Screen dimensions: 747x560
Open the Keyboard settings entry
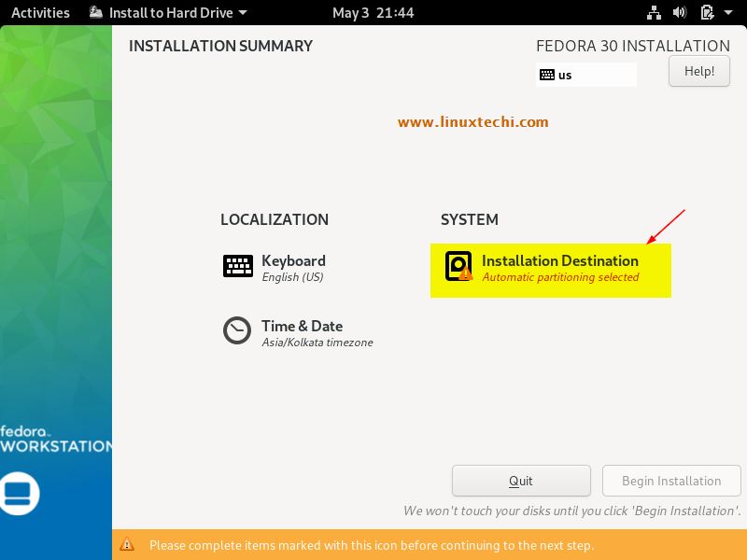pos(275,269)
